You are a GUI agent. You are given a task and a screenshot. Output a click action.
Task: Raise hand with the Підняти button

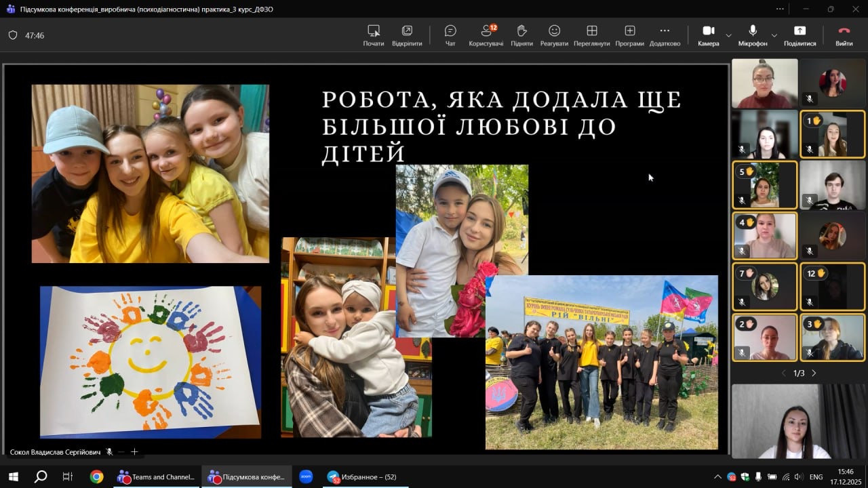point(521,35)
